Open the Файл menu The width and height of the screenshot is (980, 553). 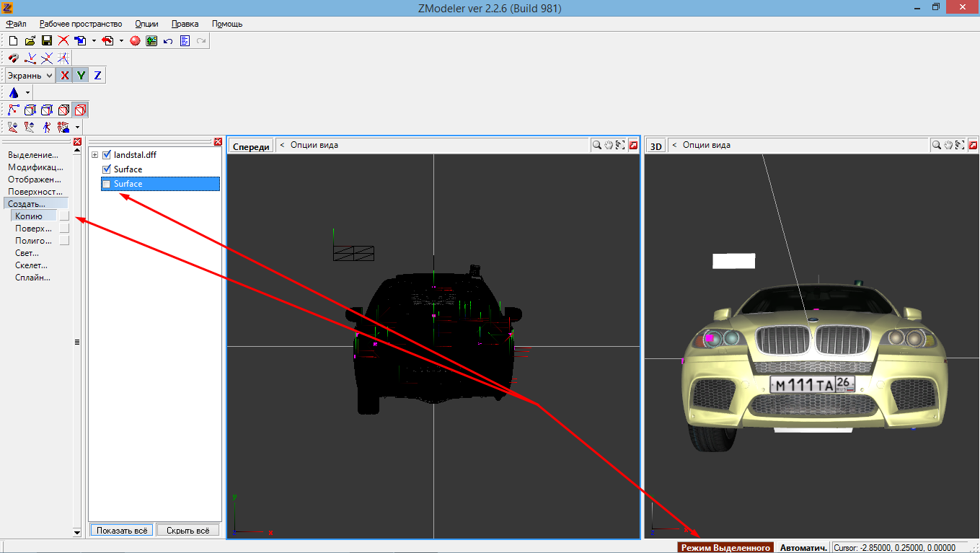pos(16,24)
